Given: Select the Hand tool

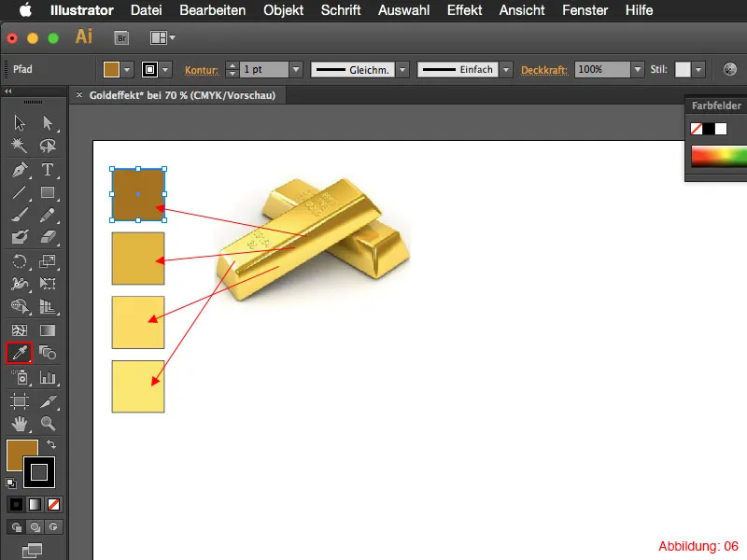Looking at the screenshot, I should 20,424.
